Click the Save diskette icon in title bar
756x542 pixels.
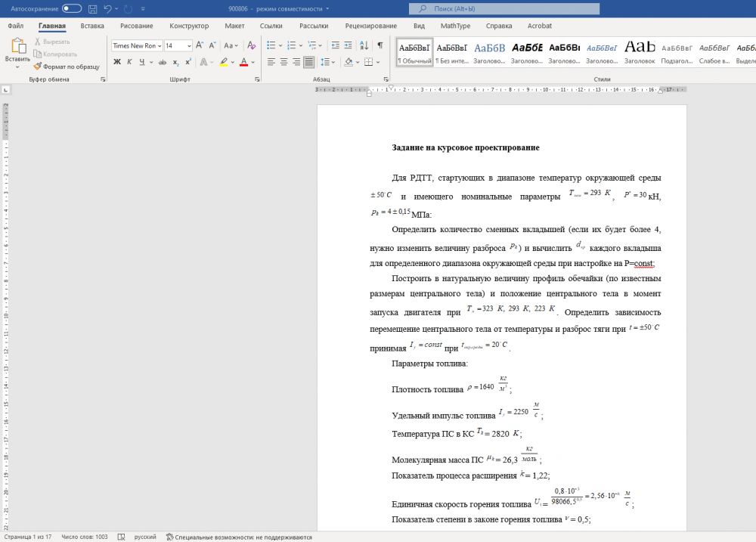[92, 8]
